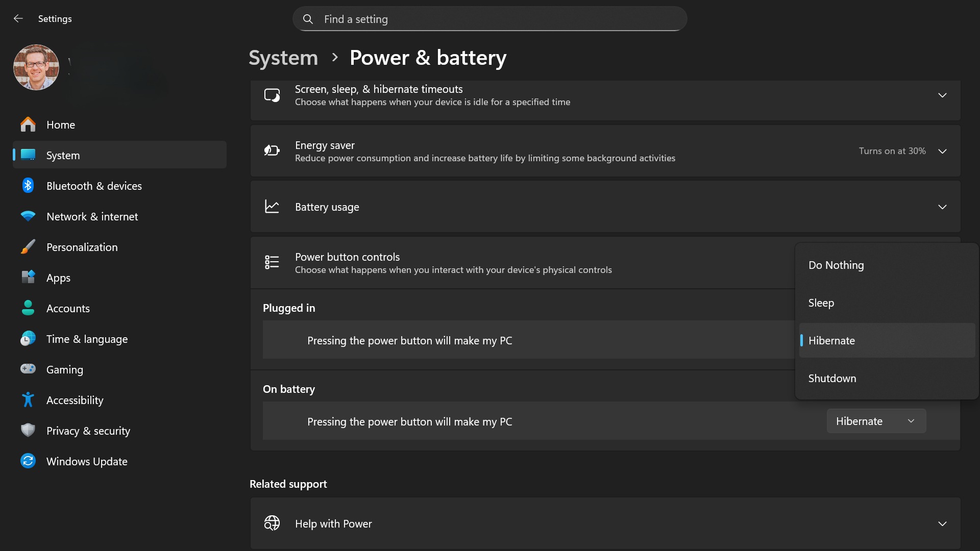980x551 pixels.
Task: Click the Windows Update sync icon
Action: tap(28, 461)
